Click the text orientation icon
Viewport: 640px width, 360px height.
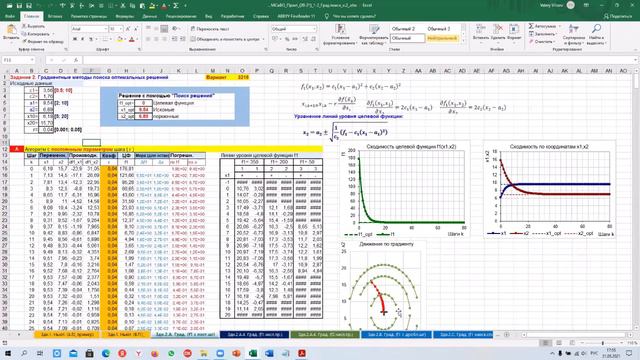point(175,29)
